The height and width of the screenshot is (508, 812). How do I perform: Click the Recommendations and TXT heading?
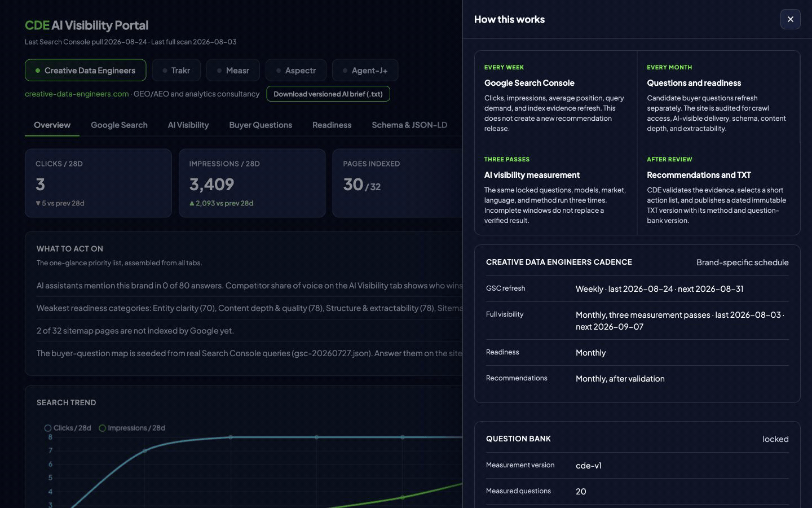coord(699,175)
